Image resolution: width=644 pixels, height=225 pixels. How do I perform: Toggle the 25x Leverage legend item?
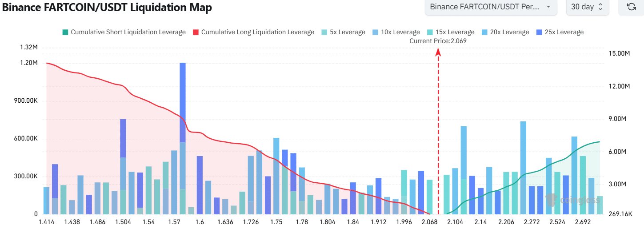564,32
